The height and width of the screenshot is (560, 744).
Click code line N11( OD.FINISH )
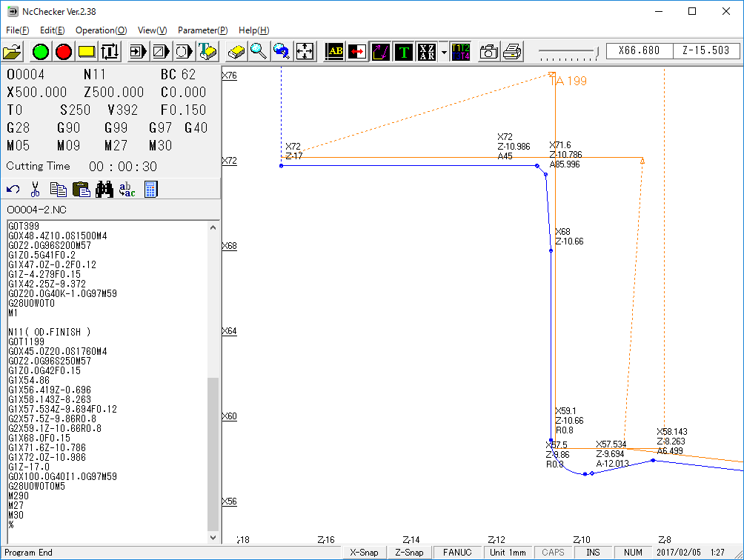[50, 333]
